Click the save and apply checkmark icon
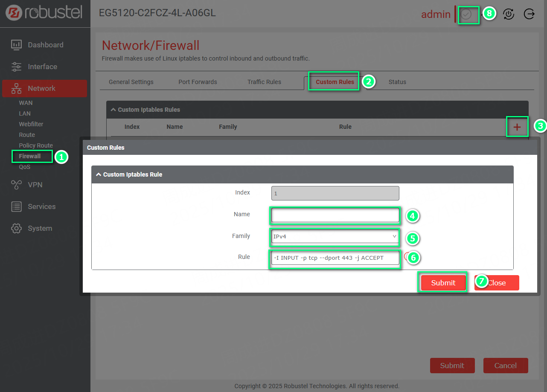This screenshot has height=392, width=547. click(466, 15)
